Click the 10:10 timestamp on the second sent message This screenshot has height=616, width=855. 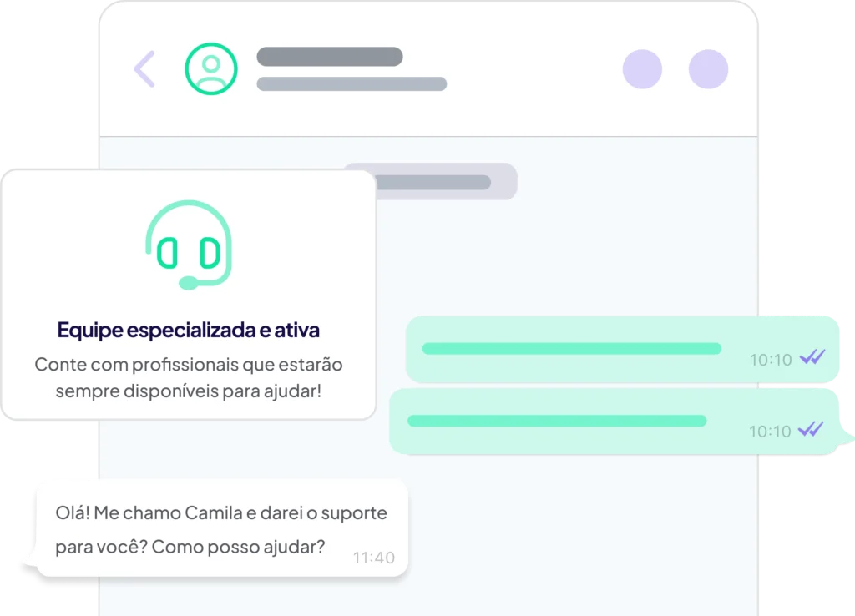click(769, 432)
